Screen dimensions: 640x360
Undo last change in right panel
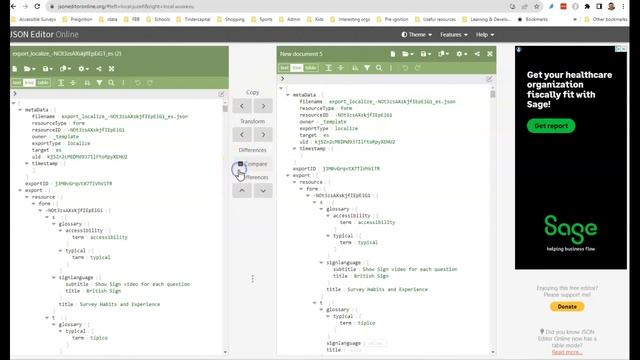click(405, 68)
